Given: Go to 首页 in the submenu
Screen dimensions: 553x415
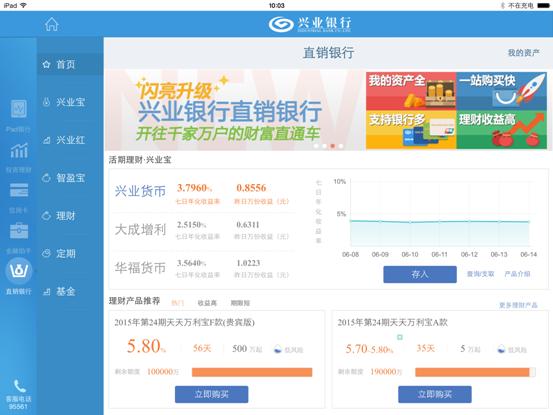Looking at the screenshot, I should point(70,65).
